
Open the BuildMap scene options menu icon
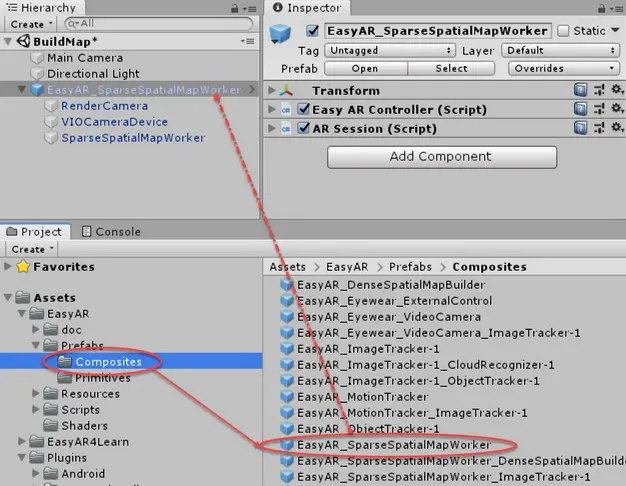coord(248,41)
